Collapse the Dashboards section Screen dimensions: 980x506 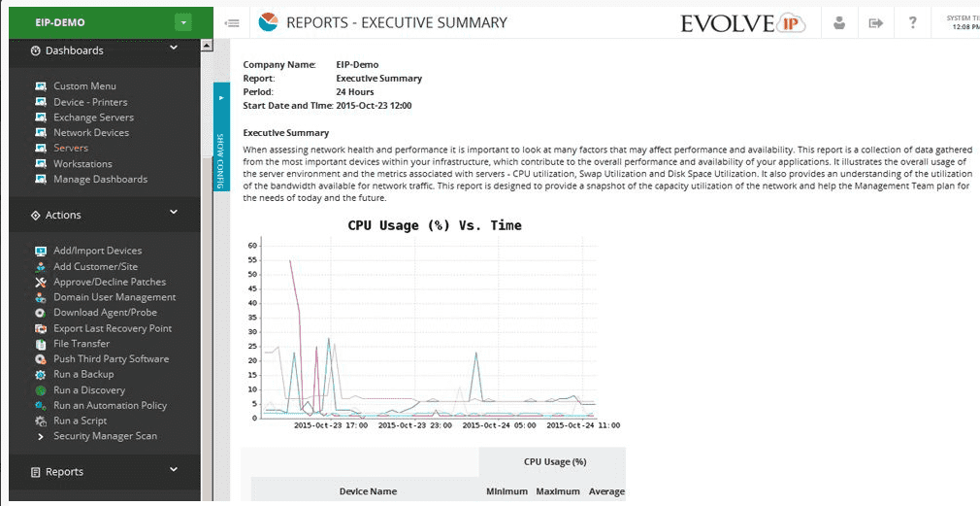pos(174,48)
